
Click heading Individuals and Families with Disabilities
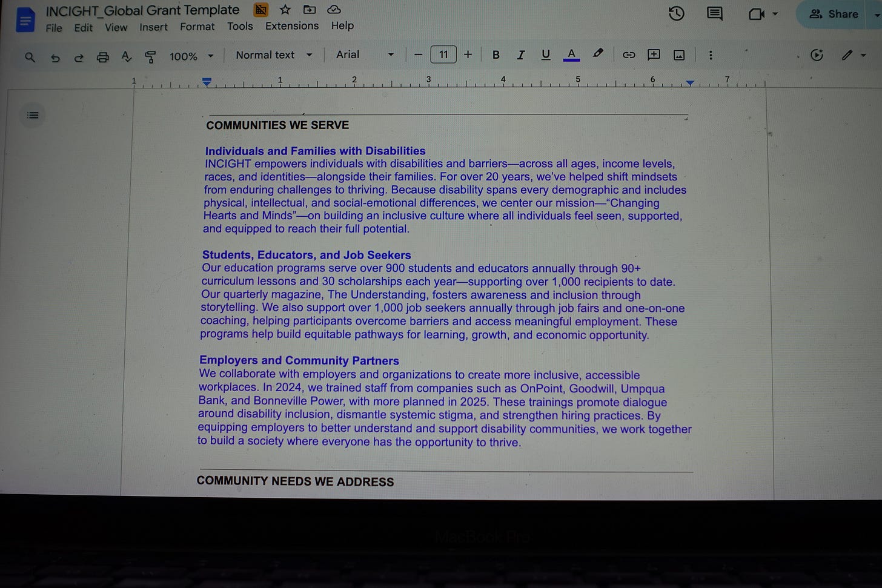315,151
